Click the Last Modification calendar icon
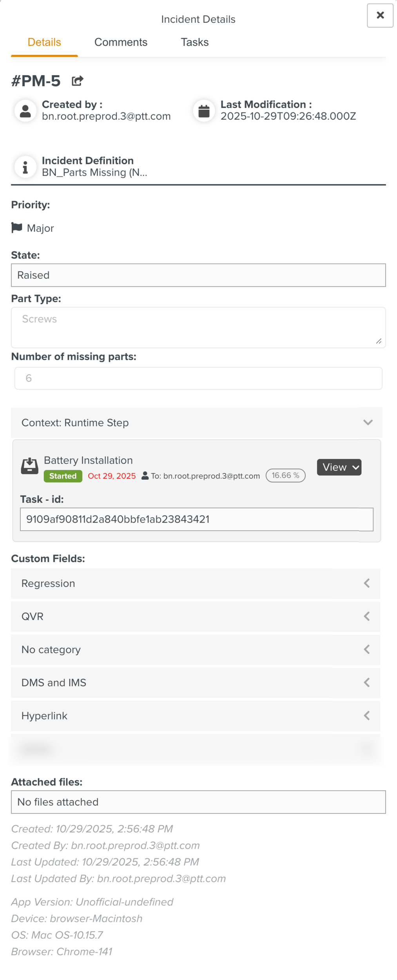The width and height of the screenshot is (397, 980). (204, 111)
